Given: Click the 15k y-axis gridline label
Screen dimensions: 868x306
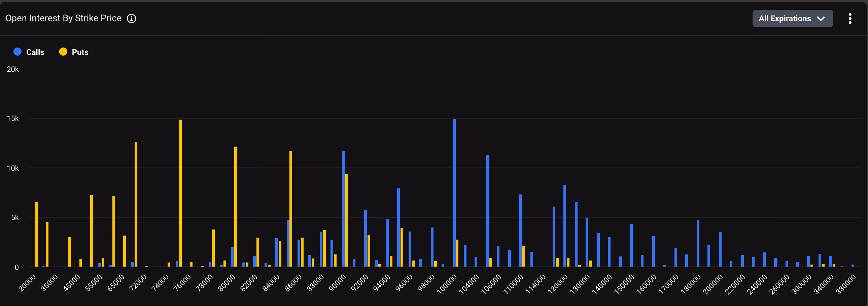Looking at the screenshot, I should [x=13, y=118].
